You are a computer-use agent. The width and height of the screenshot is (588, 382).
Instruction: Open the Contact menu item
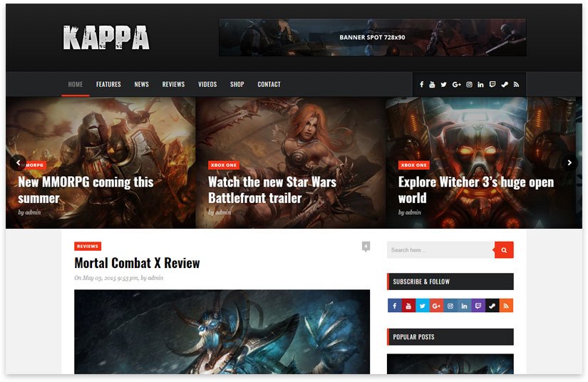click(x=269, y=84)
